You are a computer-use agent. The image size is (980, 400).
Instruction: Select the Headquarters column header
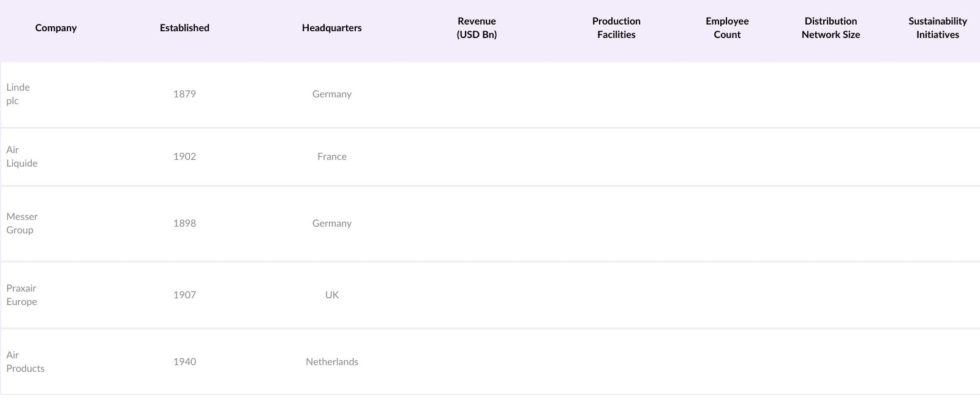click(x=331, y=28)
